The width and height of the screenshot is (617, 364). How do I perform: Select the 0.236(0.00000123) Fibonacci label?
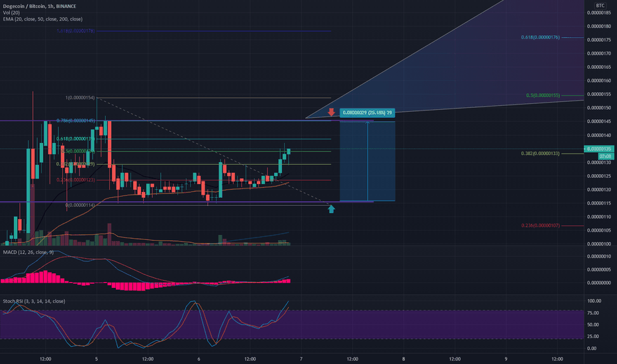click(75, 180)
